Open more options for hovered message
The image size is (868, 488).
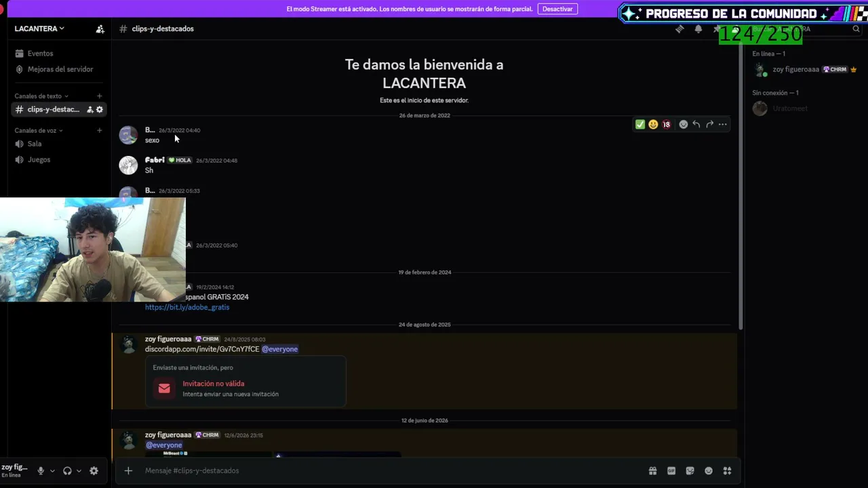(x=723, y=125)
